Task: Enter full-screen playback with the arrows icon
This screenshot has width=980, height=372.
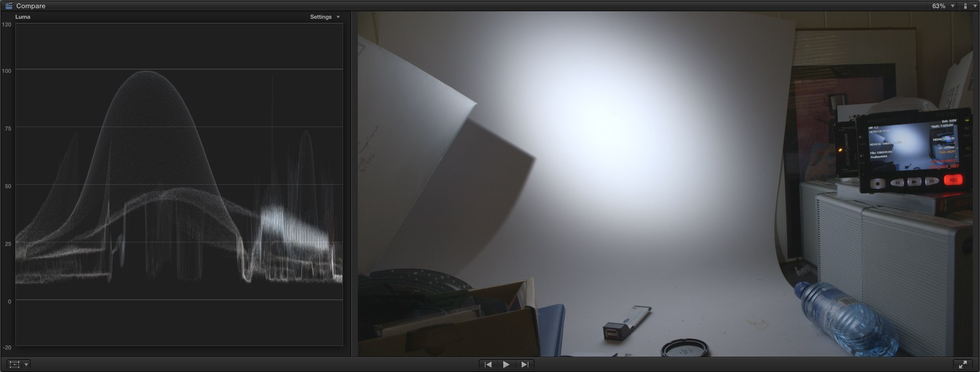Action: coord(963,364)
